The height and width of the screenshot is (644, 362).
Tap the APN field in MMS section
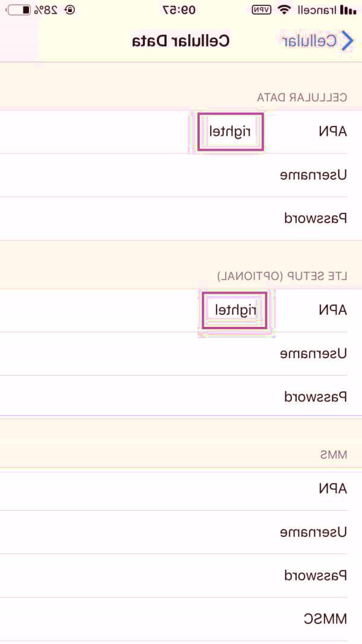[181, 489]
